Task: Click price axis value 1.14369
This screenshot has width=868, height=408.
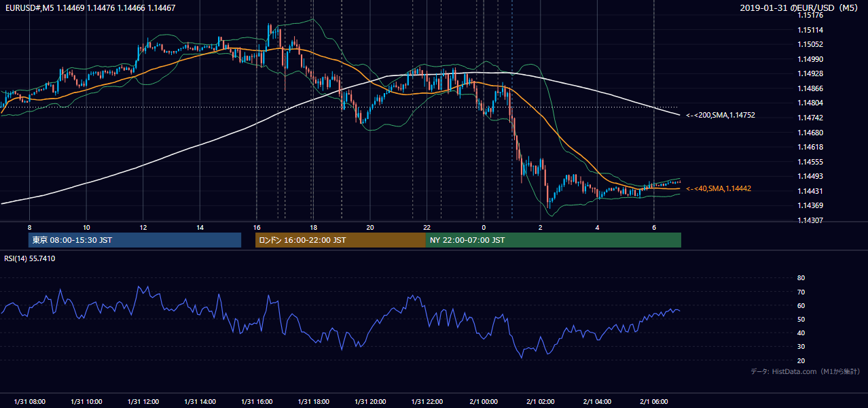Action: tap(810, 205)
